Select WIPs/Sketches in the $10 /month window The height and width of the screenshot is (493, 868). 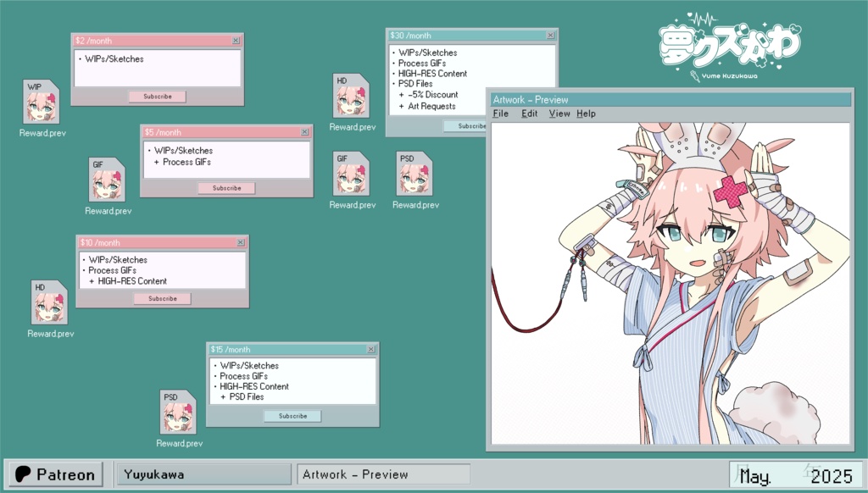click(x=118, y=259)
